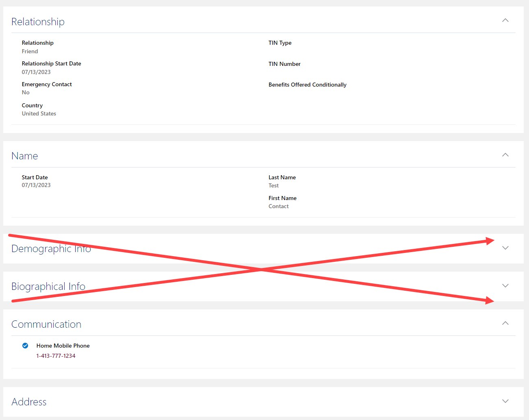
Task: Select the First Name value Contact
Action: point(279,206)
